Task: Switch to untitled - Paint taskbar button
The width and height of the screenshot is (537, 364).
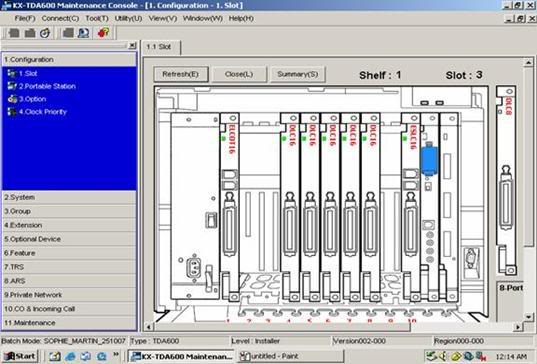Action: [x=290, y=356]
